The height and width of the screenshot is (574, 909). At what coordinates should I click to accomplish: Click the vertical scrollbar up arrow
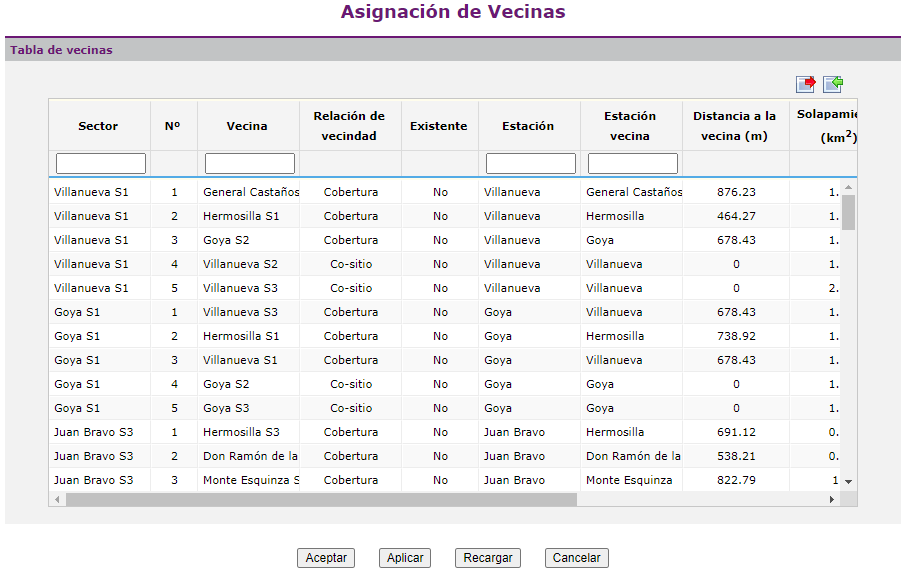coord(848,187)
